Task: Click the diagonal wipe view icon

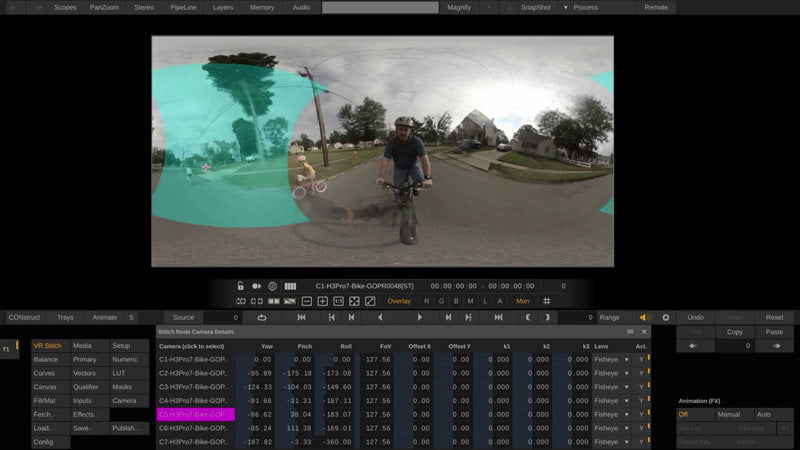Action: pos(290,302)
